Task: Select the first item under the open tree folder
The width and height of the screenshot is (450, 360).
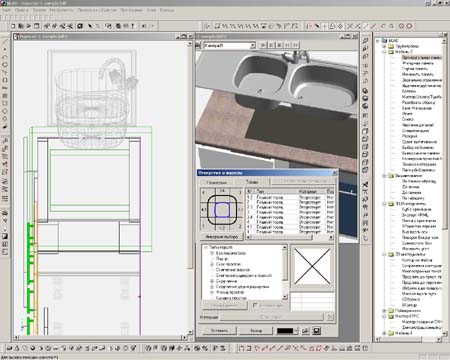Action: [421, 57]
